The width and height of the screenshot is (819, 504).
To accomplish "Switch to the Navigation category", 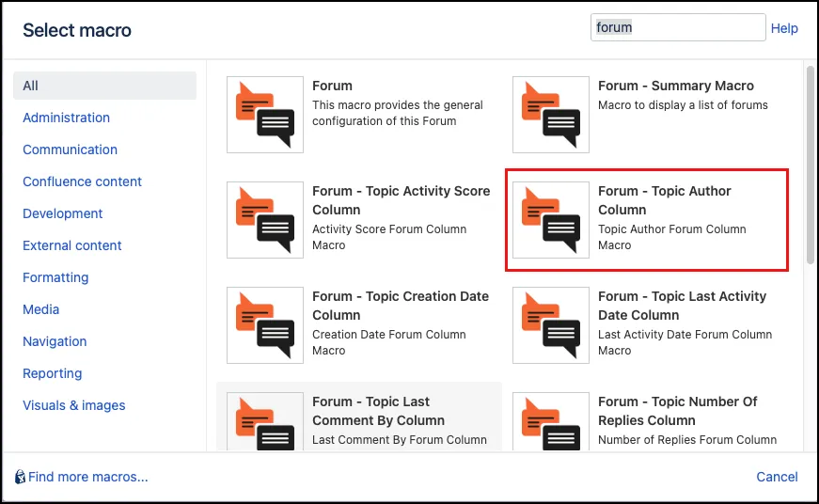I will [x=55, y=341].
